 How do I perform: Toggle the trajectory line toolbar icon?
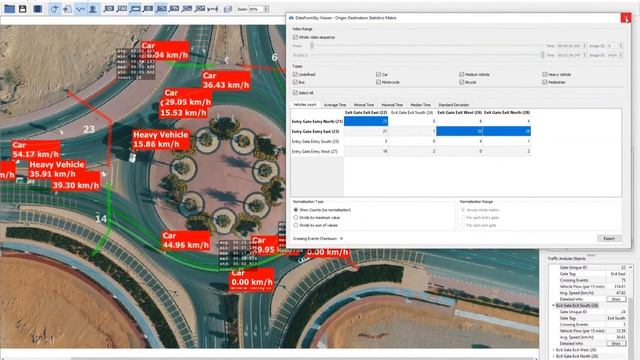pos(80,9)
